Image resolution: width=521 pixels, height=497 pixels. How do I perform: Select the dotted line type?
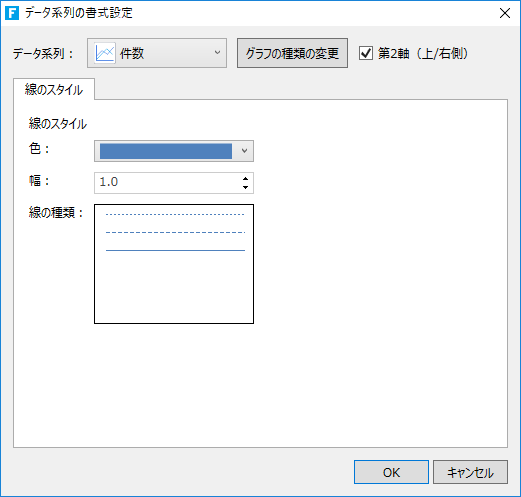click(175, 214)
